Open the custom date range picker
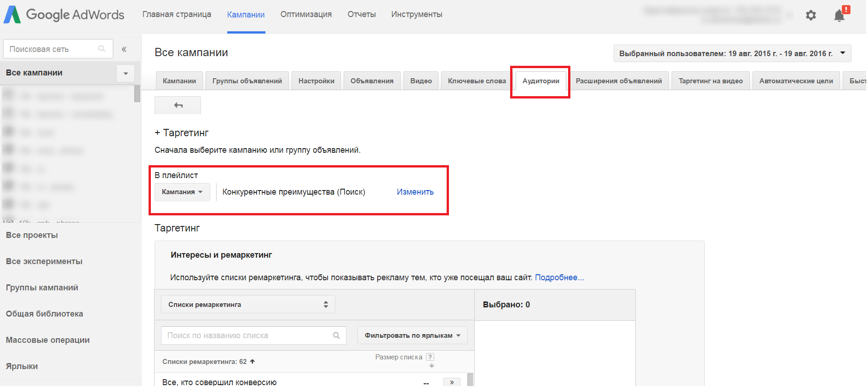The image size is (868, 387). 732,53
